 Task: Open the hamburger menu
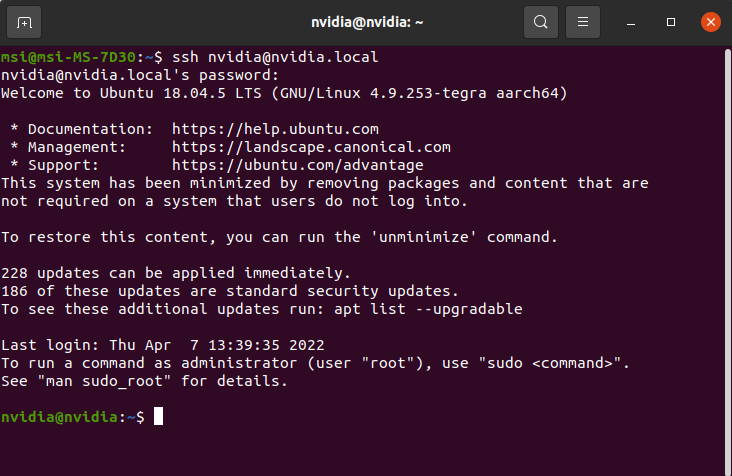[x=583, y=22]
